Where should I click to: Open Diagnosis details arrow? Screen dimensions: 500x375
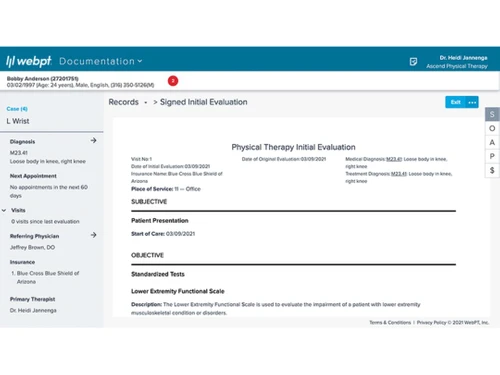[x=93, y=141]
